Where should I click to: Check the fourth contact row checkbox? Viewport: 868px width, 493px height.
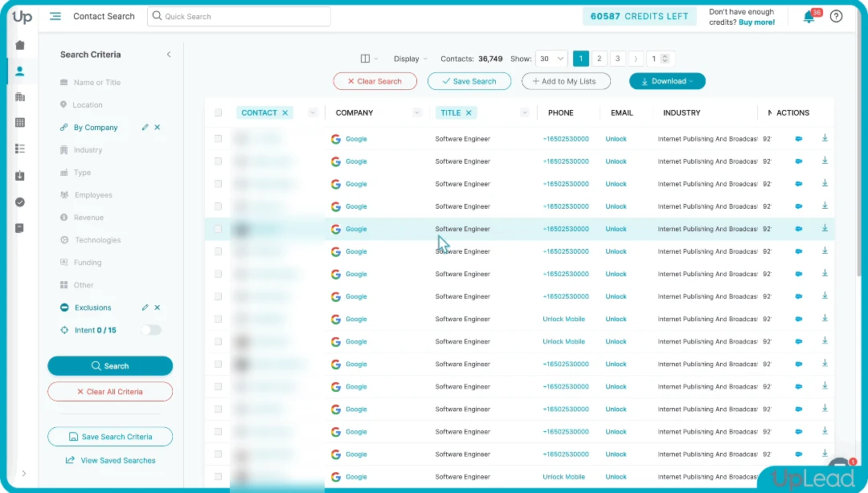pyautogui.click(x=218, y=206)
